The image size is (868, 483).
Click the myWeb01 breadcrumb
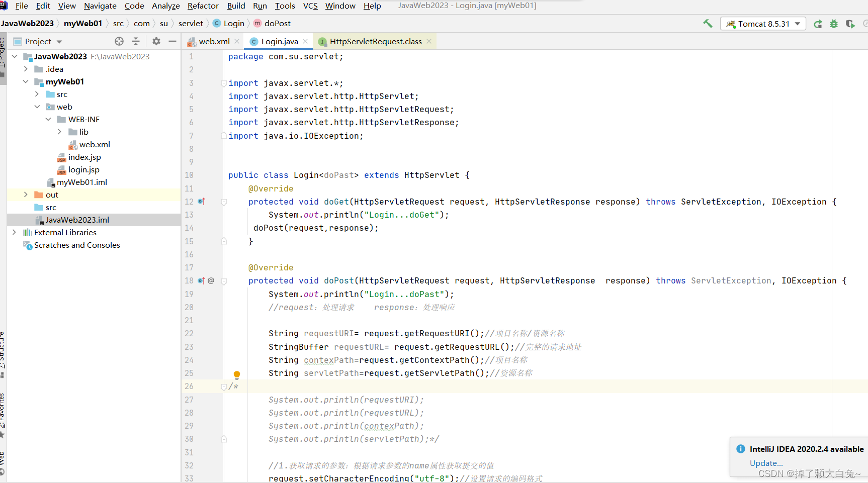point(83,23)
